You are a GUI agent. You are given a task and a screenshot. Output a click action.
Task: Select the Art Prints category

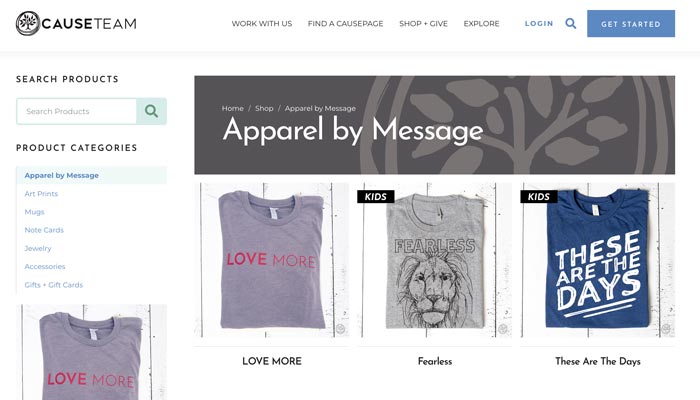(x=41, y=194)
